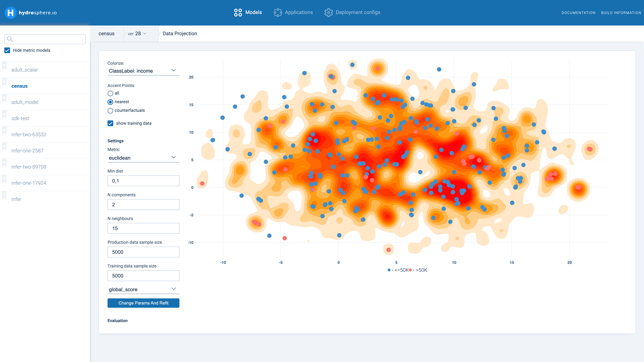Disable show training data checkbox

(x=110, y=123)
